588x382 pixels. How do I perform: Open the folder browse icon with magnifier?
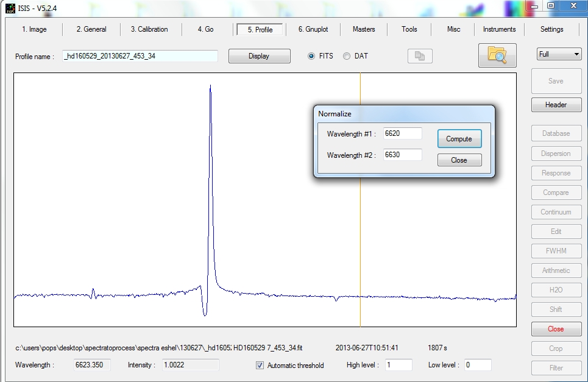(x=497, y=55)
